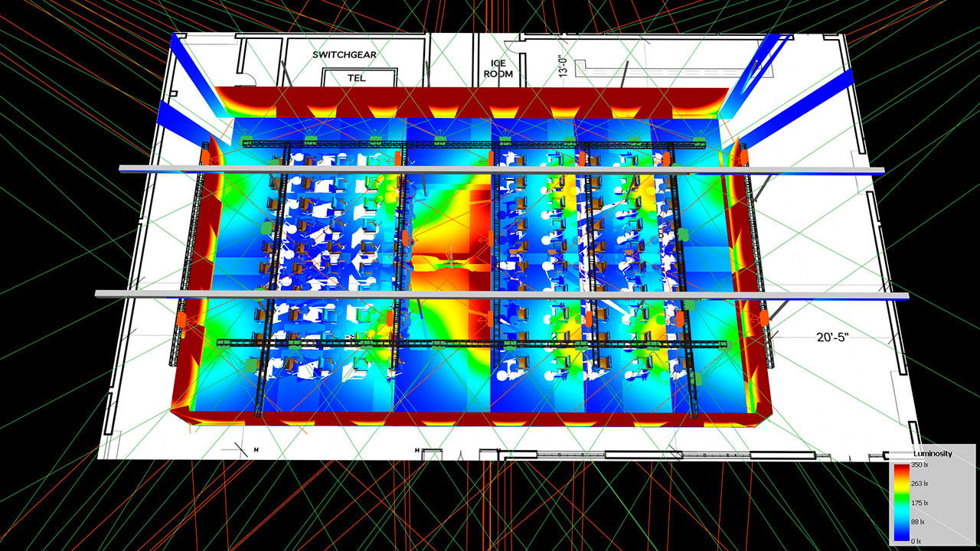Click the lower gray horizontal beam
The width and height of the screenshot is (980, 551).
point(501,295)
